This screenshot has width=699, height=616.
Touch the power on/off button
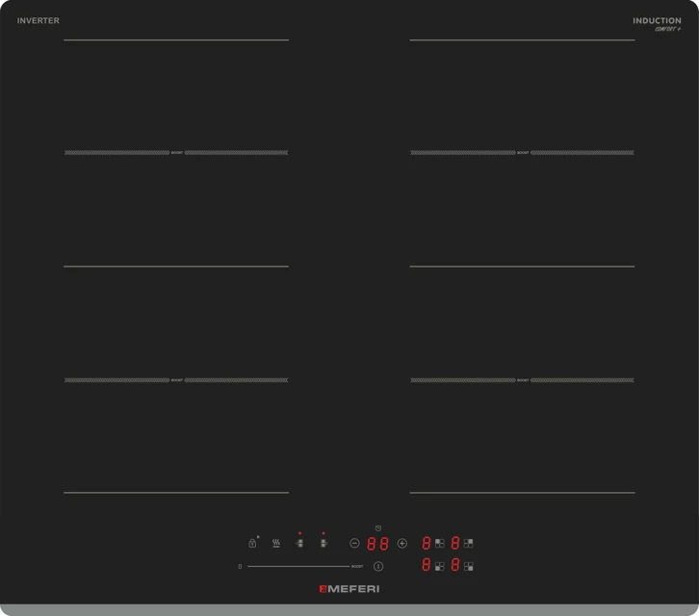pos(378,567)
